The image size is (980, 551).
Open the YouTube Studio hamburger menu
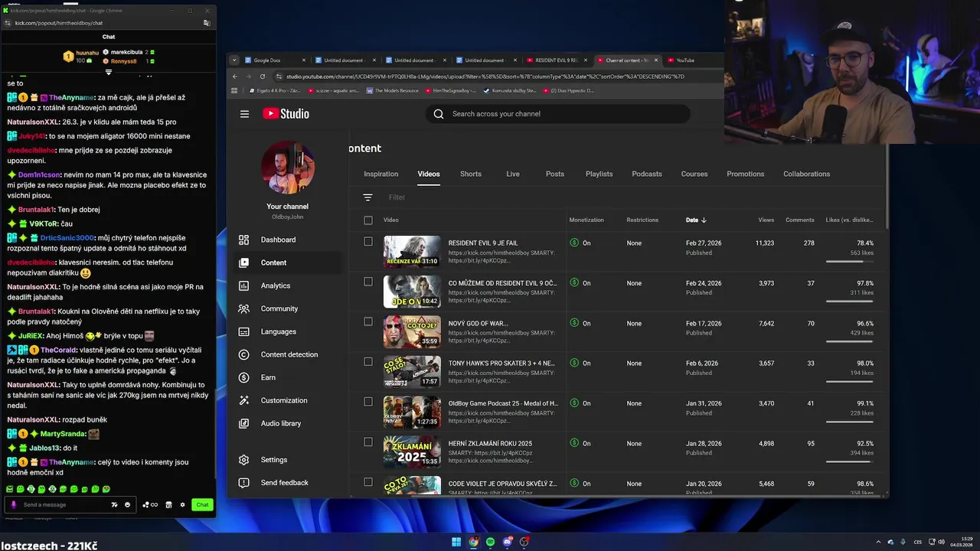click(x=244, y=114)
